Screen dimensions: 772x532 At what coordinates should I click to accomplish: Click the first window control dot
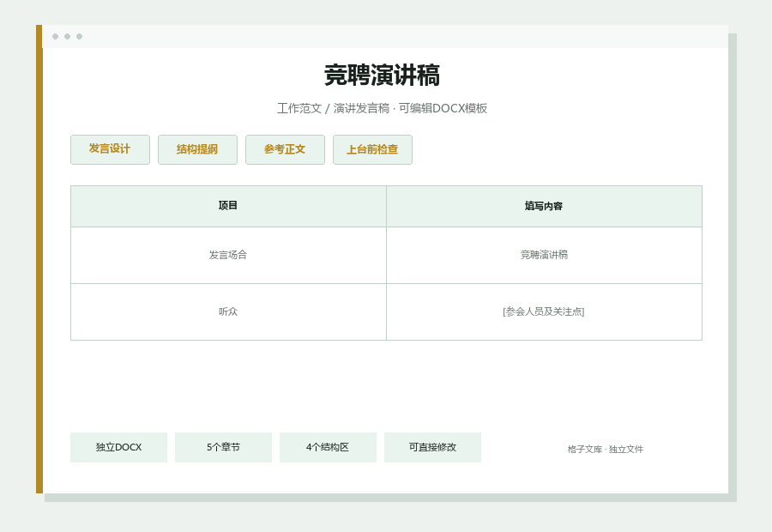click(55, 36)
